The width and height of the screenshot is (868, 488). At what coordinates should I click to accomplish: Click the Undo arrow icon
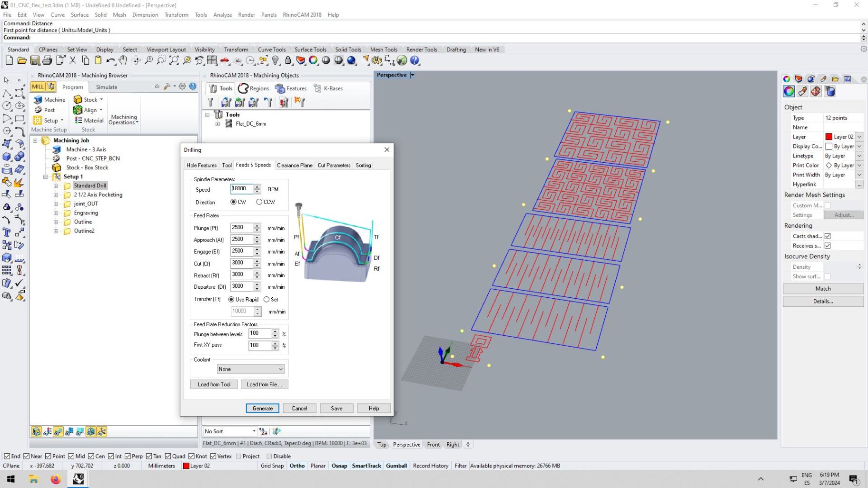click(110, 60)
